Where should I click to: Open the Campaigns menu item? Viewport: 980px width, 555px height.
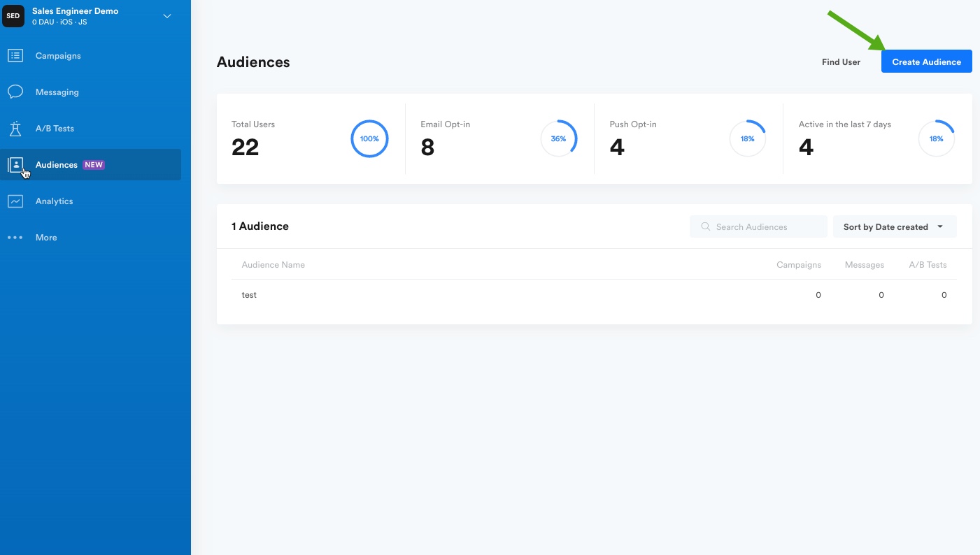58,56
